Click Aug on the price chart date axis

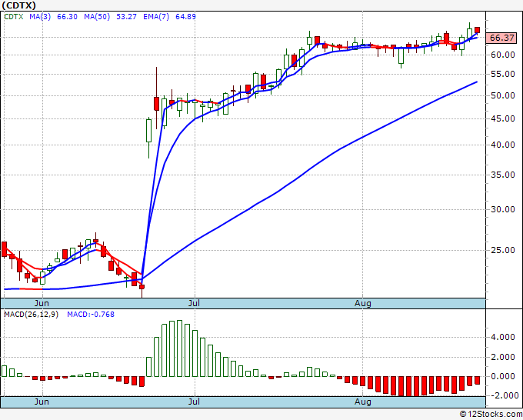(x=362, y=303)
